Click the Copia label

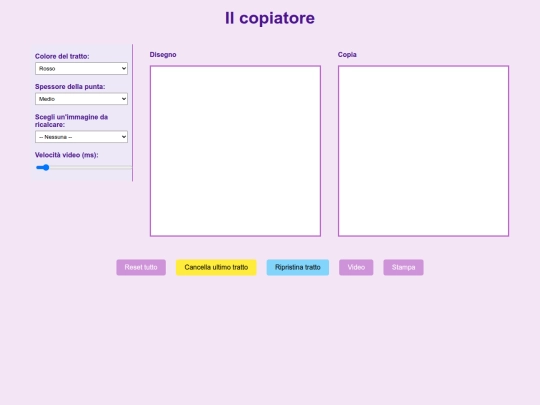click(x=347, y=54)
